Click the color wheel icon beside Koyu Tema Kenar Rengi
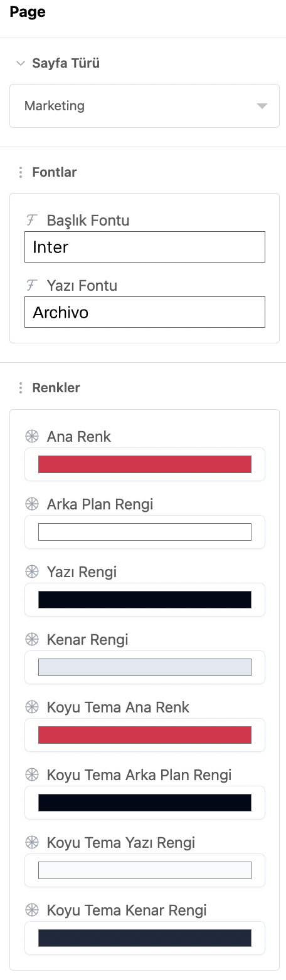Viewport: 286px width, 980px height. [x=31, y=910]
